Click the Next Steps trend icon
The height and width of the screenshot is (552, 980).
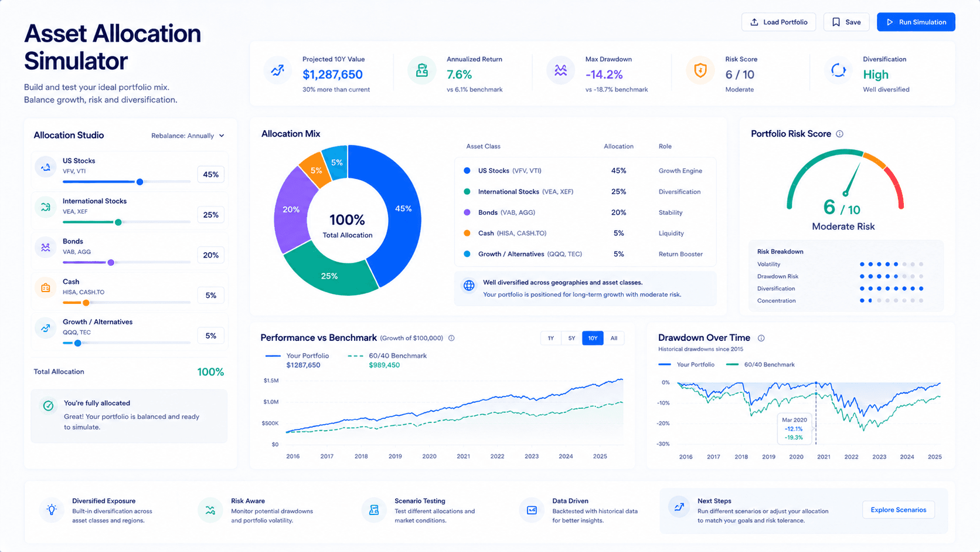tap(679, 507)
